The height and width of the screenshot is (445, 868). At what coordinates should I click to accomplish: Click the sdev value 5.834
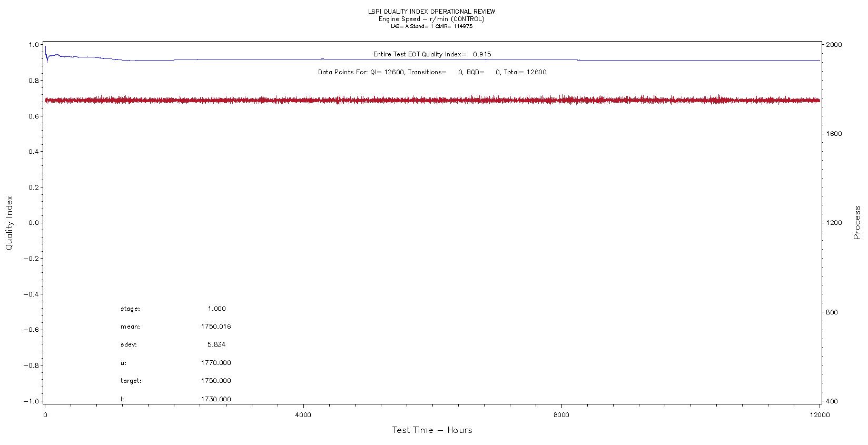(216, 344)
